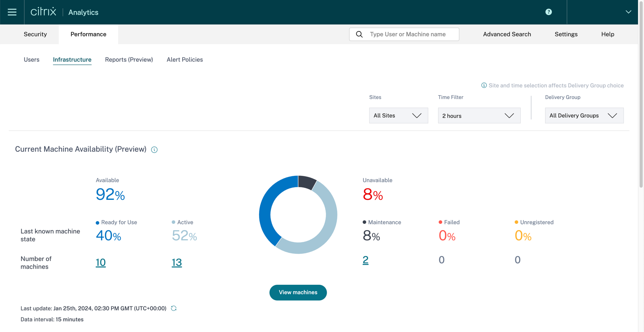The height and width of the screenshot is (332, 644).
Task: Open the 10 Ready for Use machines link
Action: 100,262
